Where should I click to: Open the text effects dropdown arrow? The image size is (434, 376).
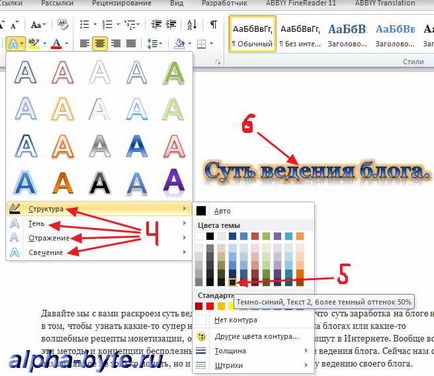coord(22,43)
